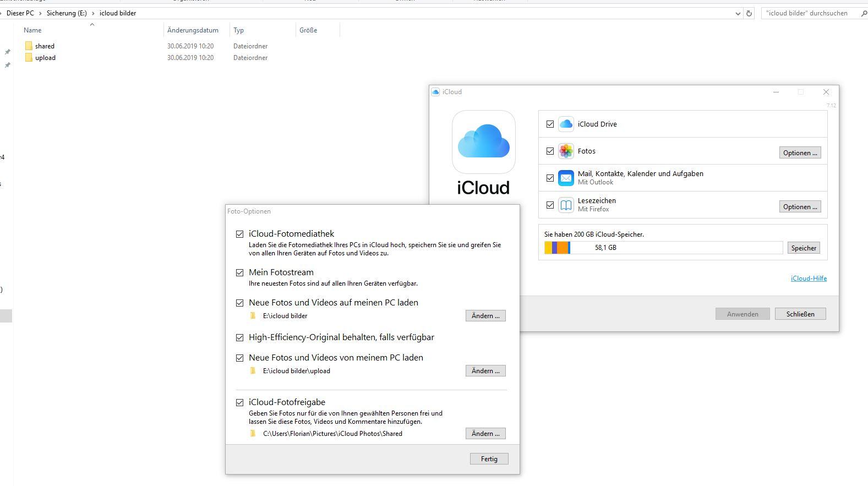Click the iCloud storage usage bar
Screen dimensions: 868x486
(x=663, y=248)
